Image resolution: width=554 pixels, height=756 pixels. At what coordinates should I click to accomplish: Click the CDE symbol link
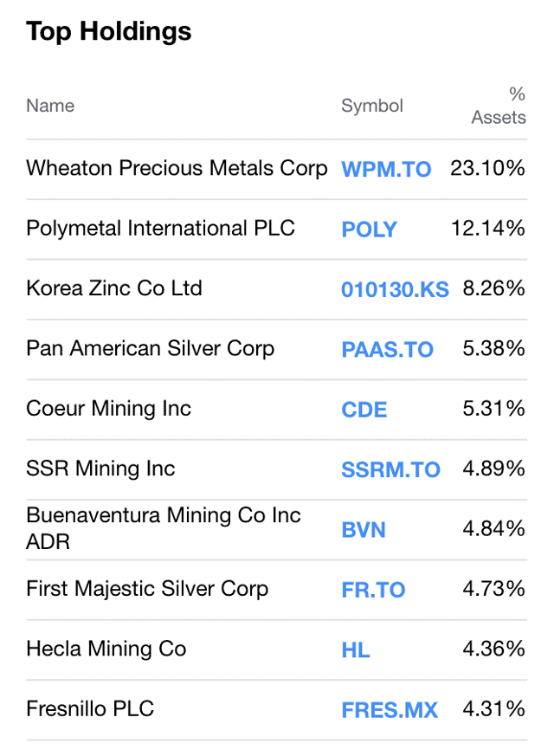coord(364,410)
